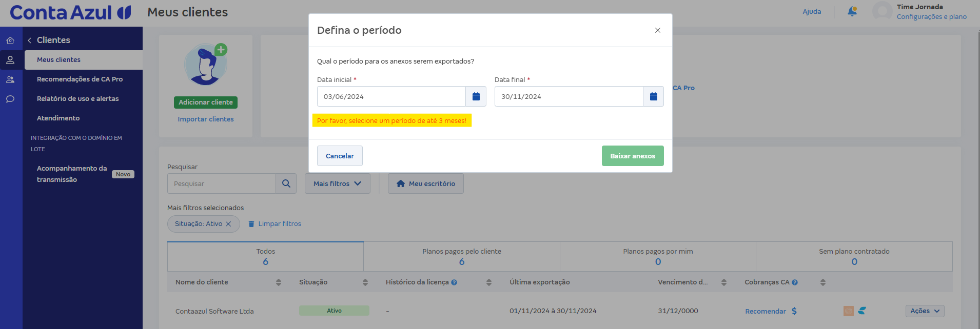Collapse Clientes menu with back chevron
Viewport: 980px width, 329px height.
[30, 40]
